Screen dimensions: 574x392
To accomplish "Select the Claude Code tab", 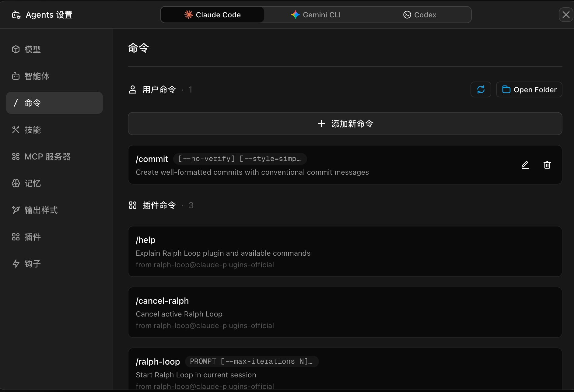I will (212, 15).
